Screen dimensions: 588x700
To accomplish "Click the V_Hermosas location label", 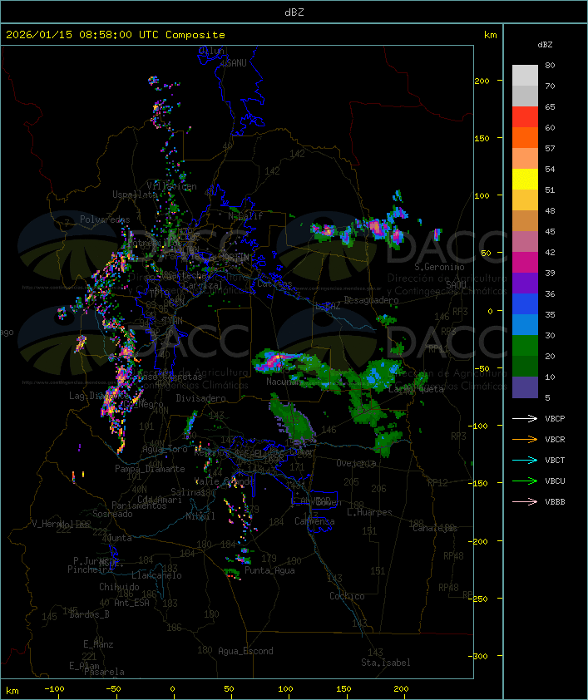I will (61, 524).
